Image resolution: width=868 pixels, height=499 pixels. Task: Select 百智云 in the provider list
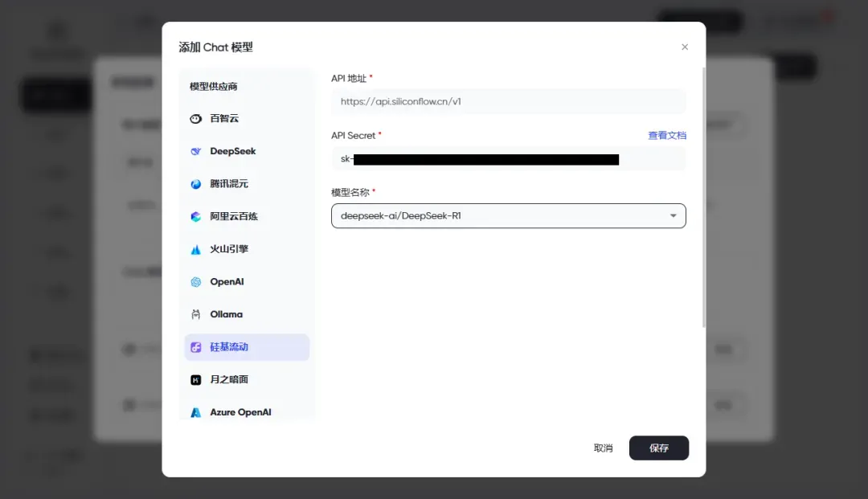click(247, 119)
